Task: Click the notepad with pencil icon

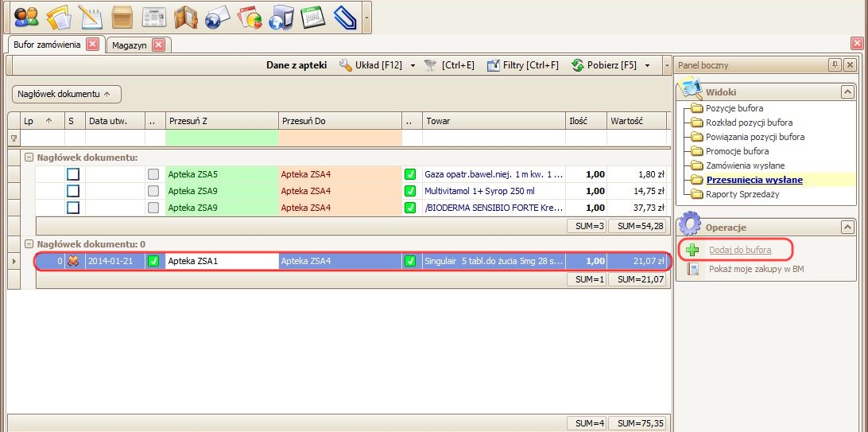Action: (x=90, y=17)
